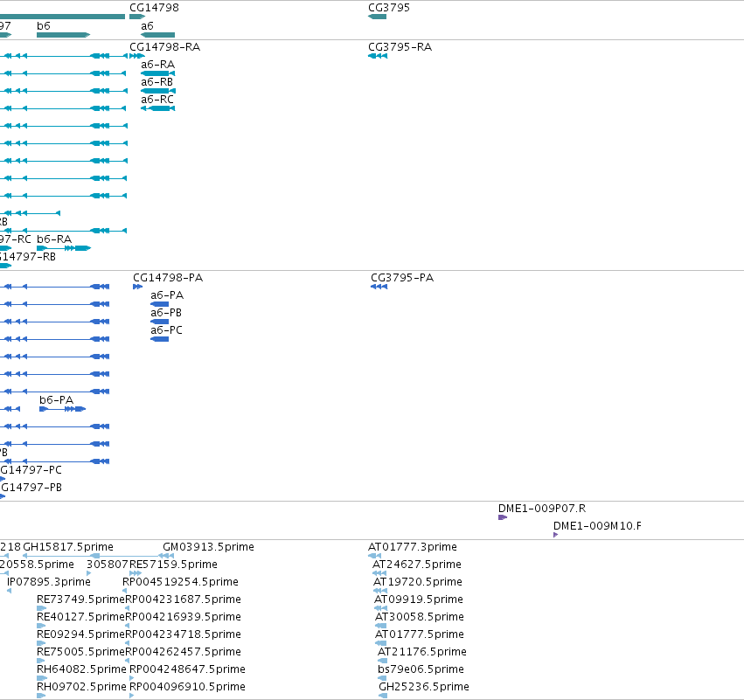Select the a6-RB transcript label
Screen dimensions: 744x700
[x=157, y=82]
